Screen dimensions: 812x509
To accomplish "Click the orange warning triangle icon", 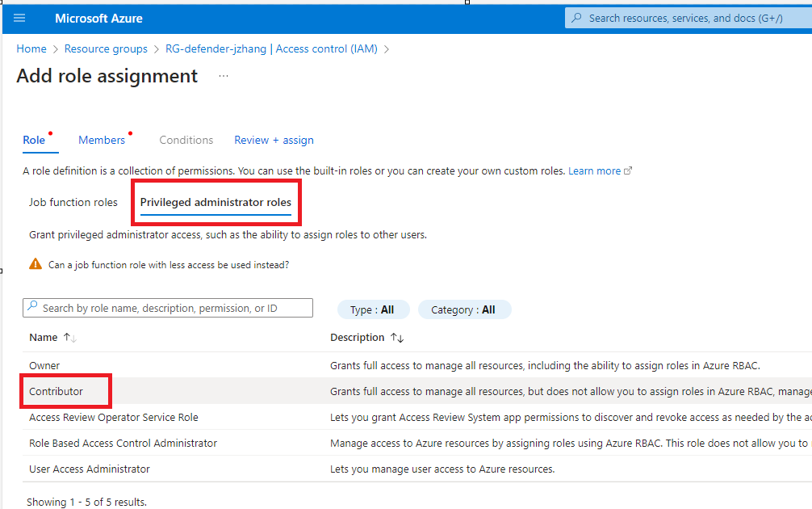I will click(36, 264).
